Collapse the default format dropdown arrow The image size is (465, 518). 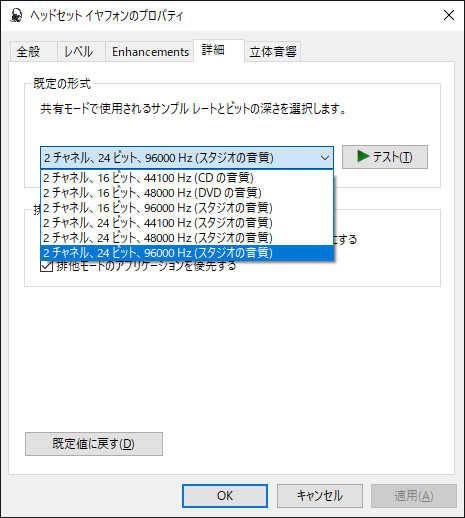point(324,158)
